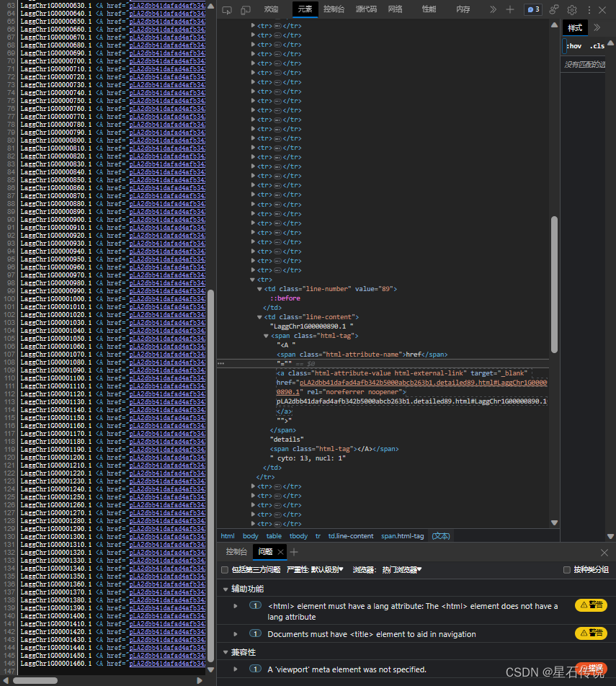Click the source pane vertical scroll-down arrow
The image size is (616, 686).
click(210, 669)
